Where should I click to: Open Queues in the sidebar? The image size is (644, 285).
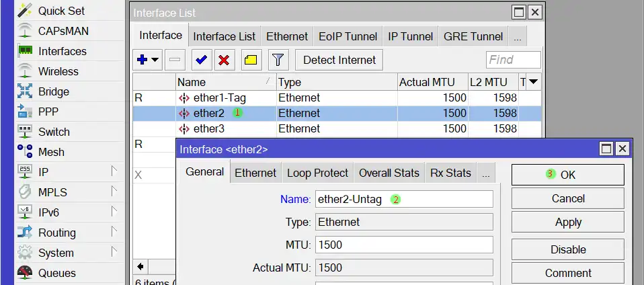(56, 273)
